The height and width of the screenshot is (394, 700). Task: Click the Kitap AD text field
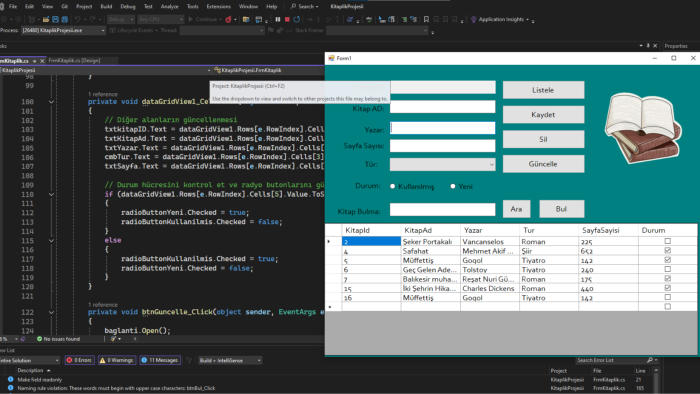point(442,107)
